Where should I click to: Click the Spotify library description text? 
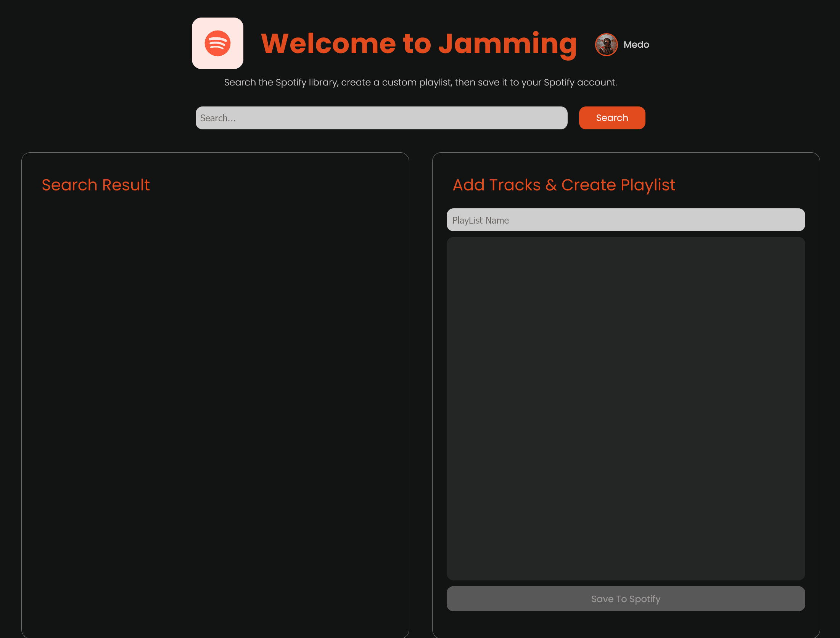(x=420, y=82)
